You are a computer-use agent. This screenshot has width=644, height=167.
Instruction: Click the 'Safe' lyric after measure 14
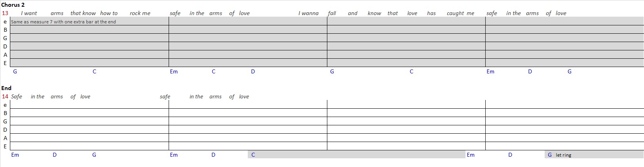[17, 96]
